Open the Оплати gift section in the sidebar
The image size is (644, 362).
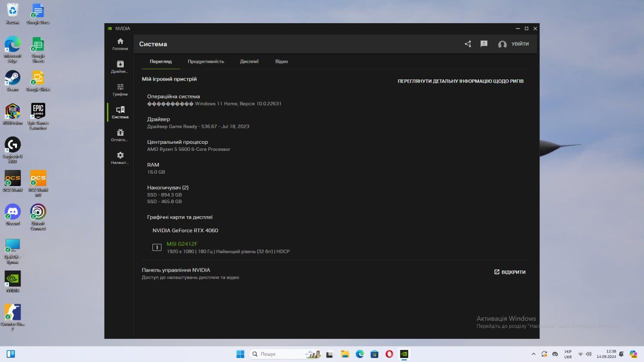point(120,135)
